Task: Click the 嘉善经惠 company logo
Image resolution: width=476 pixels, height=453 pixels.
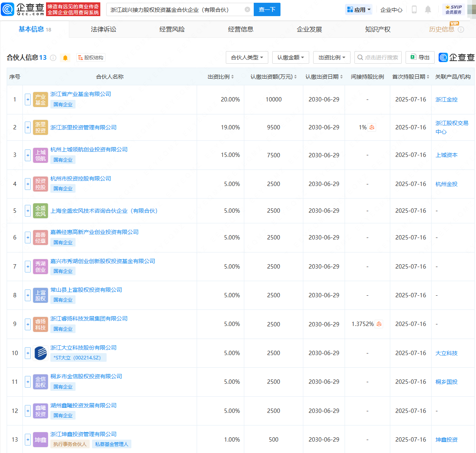Action: pyautogui.click(x=41, y=238)
